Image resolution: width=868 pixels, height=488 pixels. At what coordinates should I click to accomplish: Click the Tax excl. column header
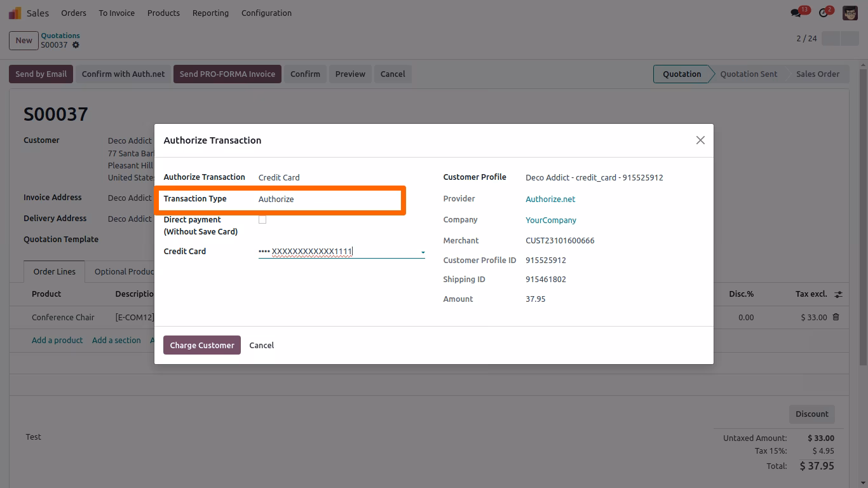pyautogui.click(x=811, y=294)
